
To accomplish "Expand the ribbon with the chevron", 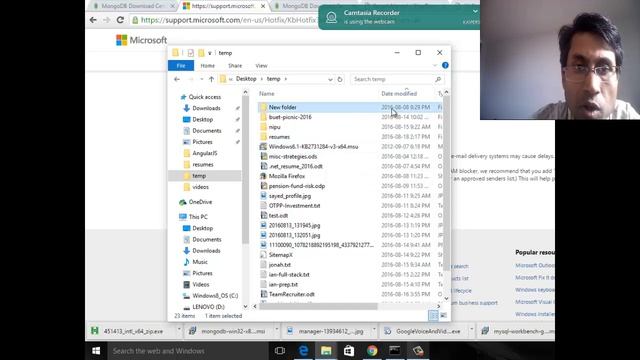I will pyautogui.click(x=435, y=65).
